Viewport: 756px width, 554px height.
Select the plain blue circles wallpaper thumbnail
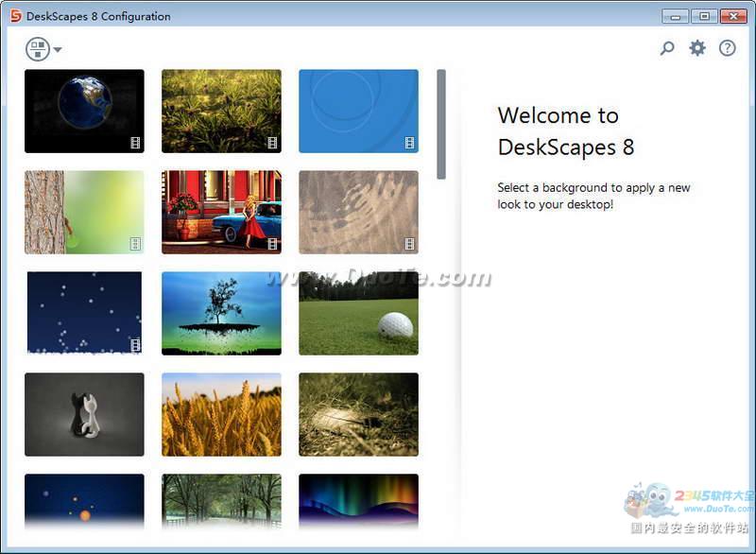[x=359, y=111]
